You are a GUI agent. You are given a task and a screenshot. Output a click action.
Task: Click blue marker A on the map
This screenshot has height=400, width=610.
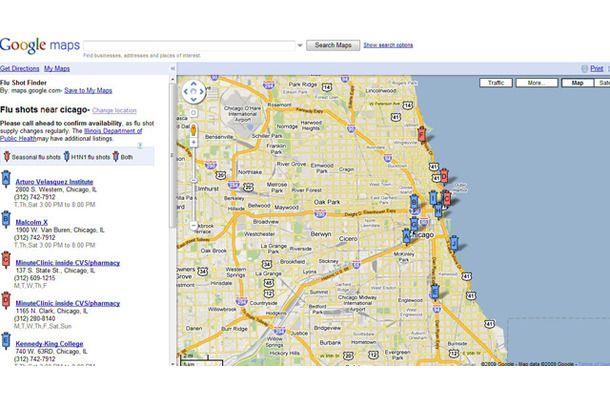tap(407, 237)
